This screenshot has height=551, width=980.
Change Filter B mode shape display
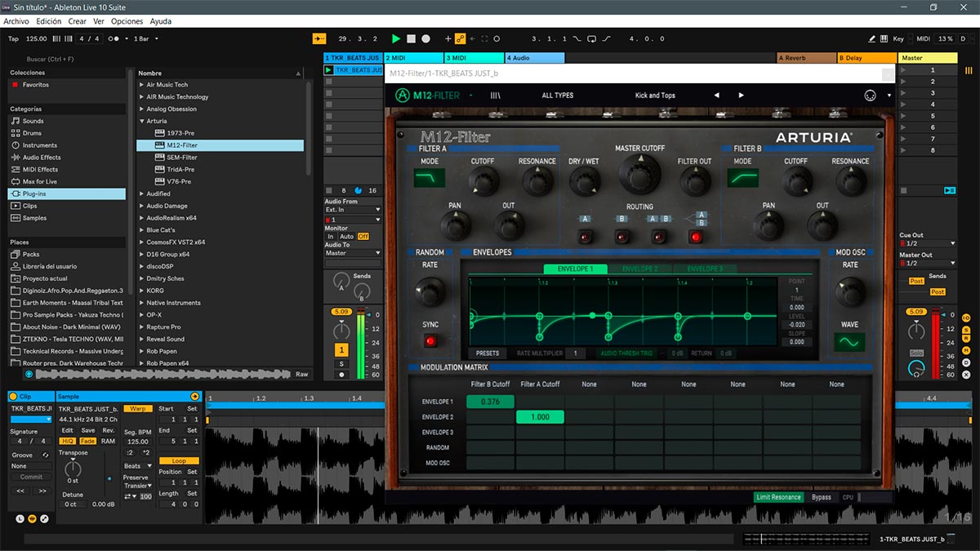click(742, 177)
